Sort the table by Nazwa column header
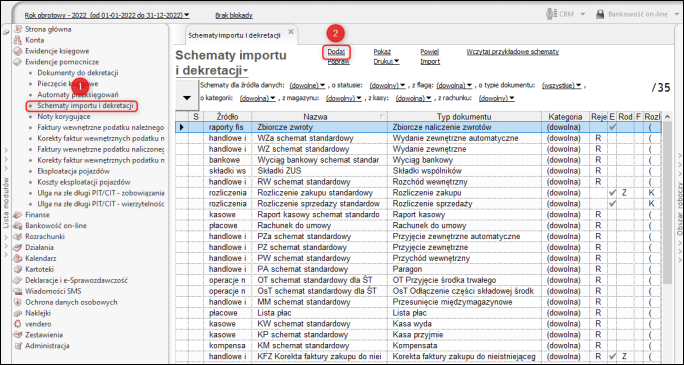This screenshot has height=365, width=684. tap(319, 116)
